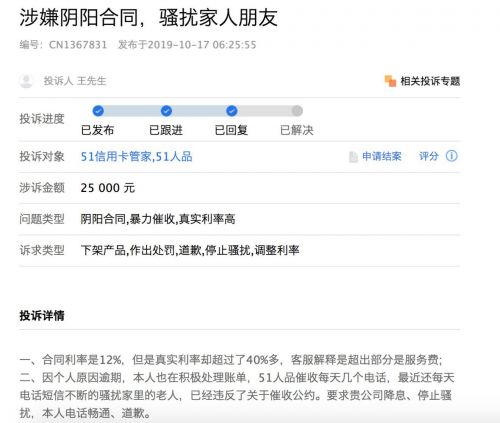
Task: Click the complainant name 王先生
Action: pos(91,81)
